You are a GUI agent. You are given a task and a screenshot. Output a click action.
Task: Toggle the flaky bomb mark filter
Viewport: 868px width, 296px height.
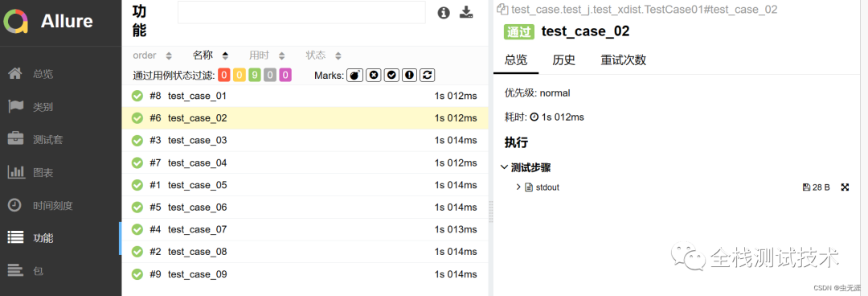click(x=355, y=75)
